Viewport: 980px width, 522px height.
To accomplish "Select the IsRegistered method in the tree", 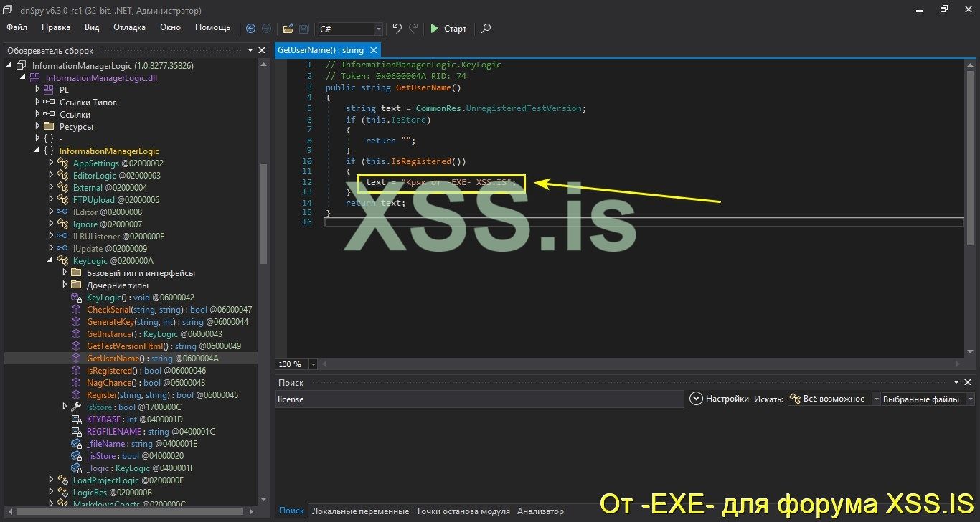I will point(113,370).
